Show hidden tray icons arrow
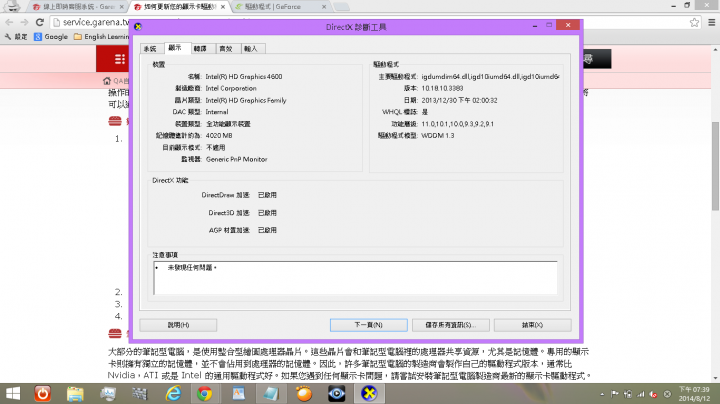Image resolution: width=720 pixels, height=404 pixels. (x=602, y=394)
